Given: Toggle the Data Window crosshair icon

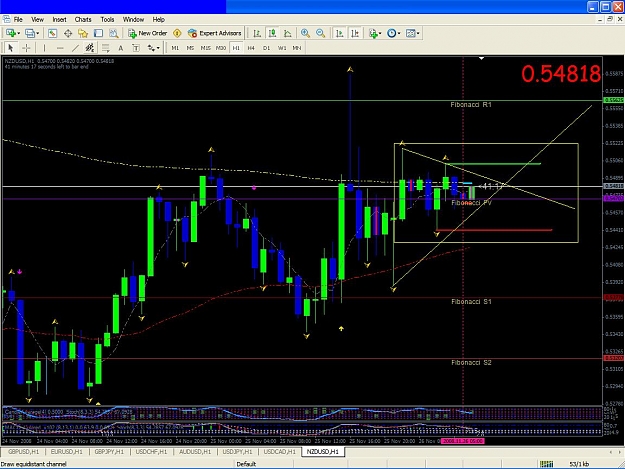Looking at the screenshot, I should [68, 33].
